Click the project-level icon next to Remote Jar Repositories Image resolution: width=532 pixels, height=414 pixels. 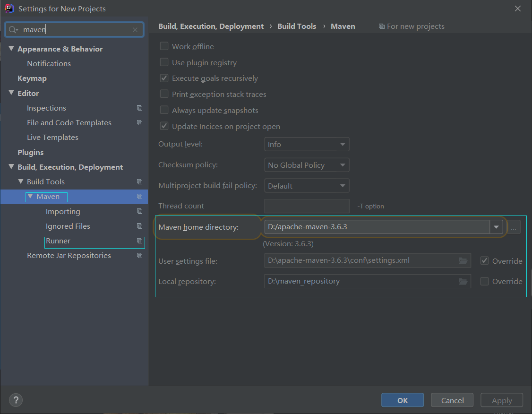tap(139, 256)
